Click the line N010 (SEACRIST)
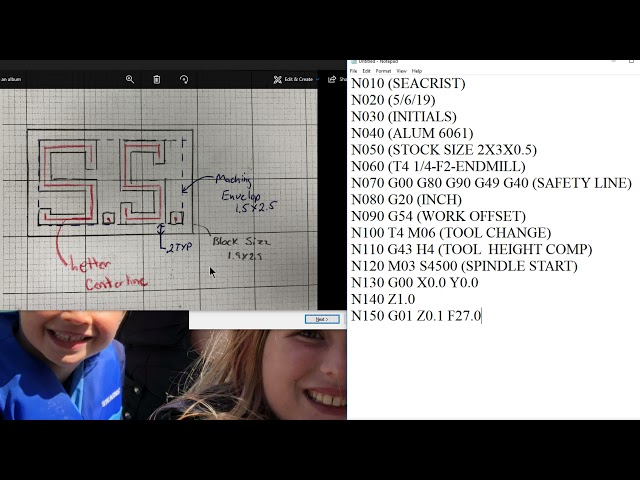The width and height of the screenshot is (640, 480). pos(408,83)
